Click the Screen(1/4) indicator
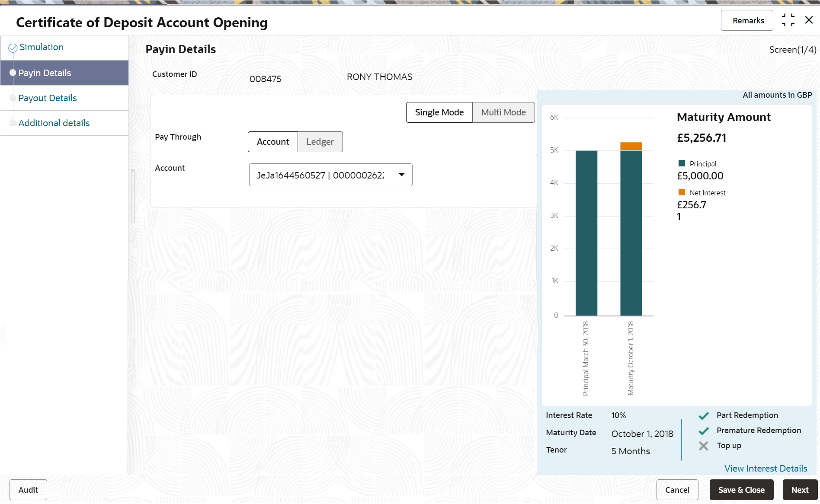 click(x=793, y=50)
